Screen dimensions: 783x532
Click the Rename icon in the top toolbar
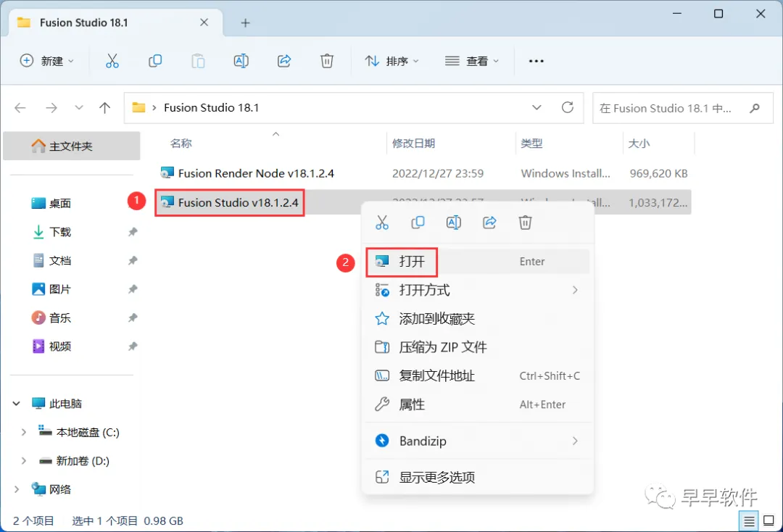tap(241, 61)
